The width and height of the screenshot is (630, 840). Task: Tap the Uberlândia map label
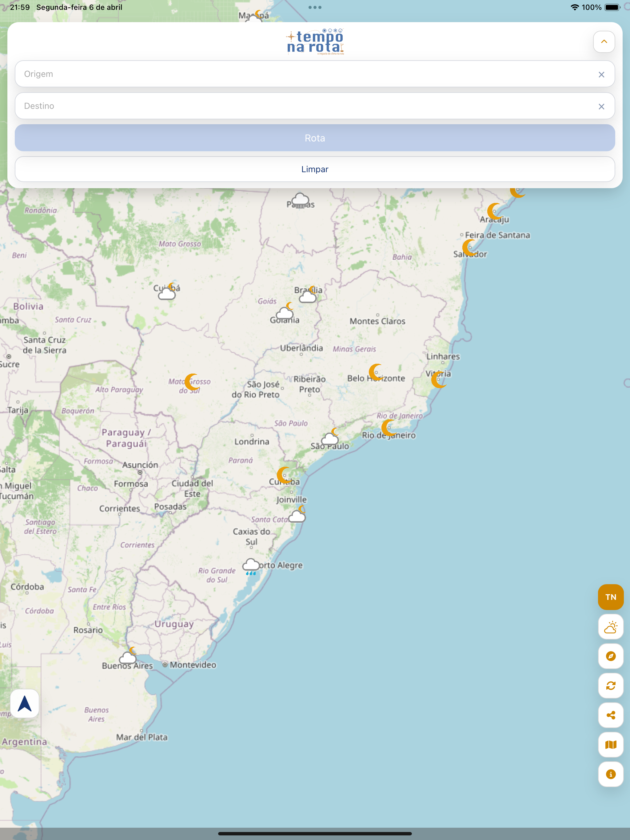[x=301, y=348]
